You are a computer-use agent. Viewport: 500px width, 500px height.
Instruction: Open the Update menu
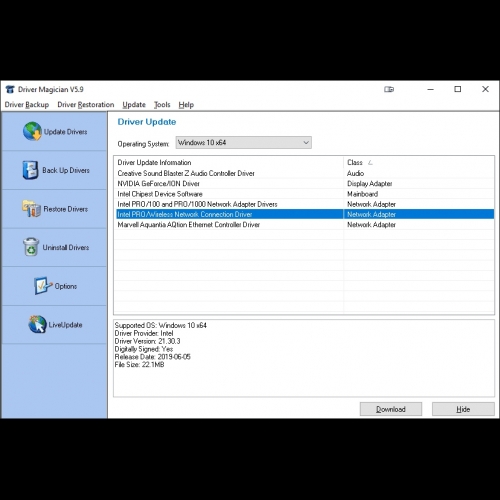click(134, 105)
